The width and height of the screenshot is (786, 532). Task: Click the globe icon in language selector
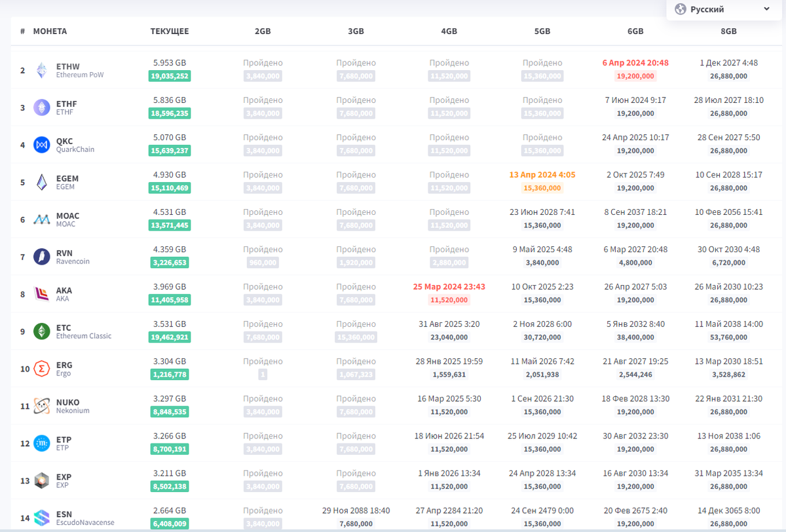pos(680,9)
